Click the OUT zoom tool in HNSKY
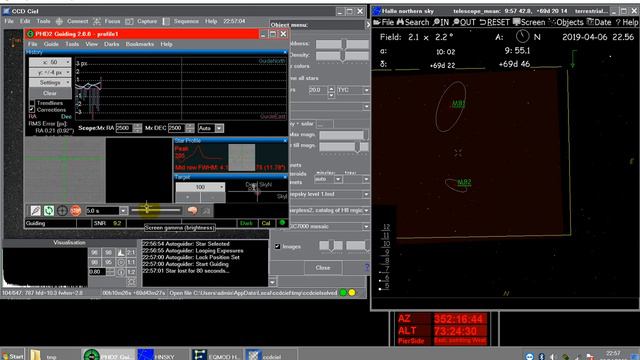Viewport: 640px width, 360px height. click(x=464, y=22)
